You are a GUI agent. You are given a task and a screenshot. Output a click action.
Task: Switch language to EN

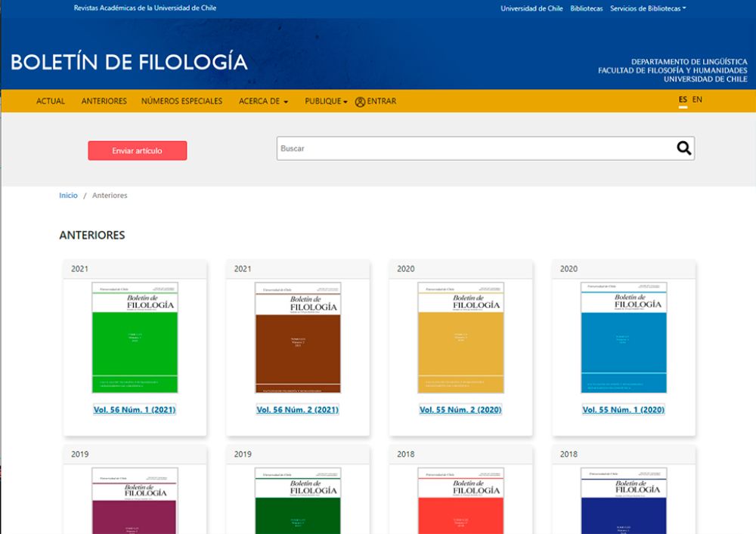pos(696,99)
